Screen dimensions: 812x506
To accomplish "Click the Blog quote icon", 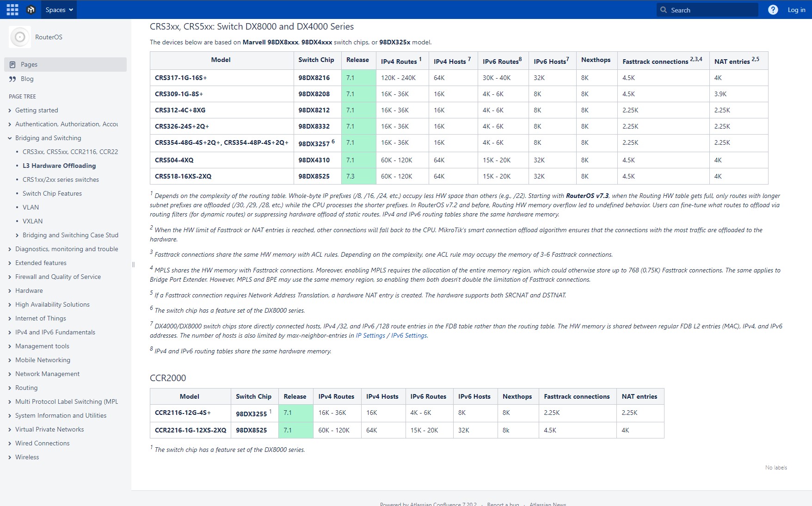I will tap(13, 79).
